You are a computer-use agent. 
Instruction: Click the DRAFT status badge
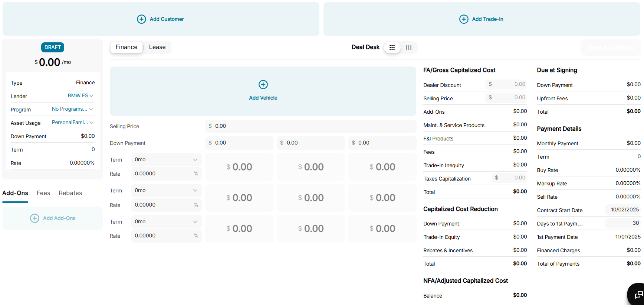tap(53, 47)
